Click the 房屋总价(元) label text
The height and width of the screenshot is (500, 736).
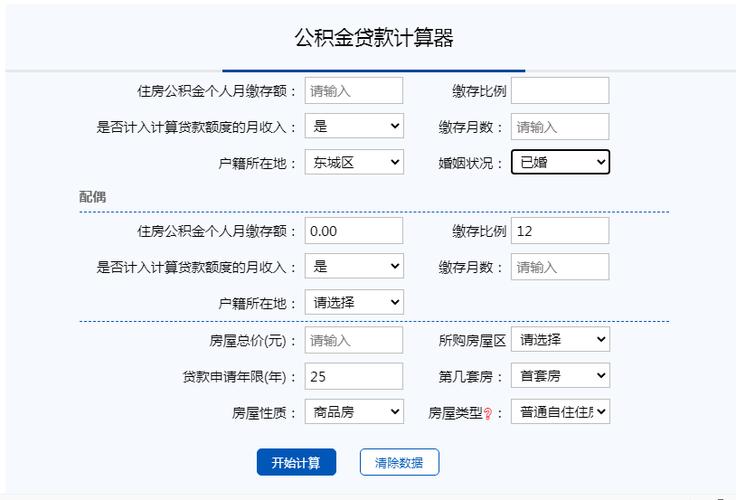[x=248, y=340]
